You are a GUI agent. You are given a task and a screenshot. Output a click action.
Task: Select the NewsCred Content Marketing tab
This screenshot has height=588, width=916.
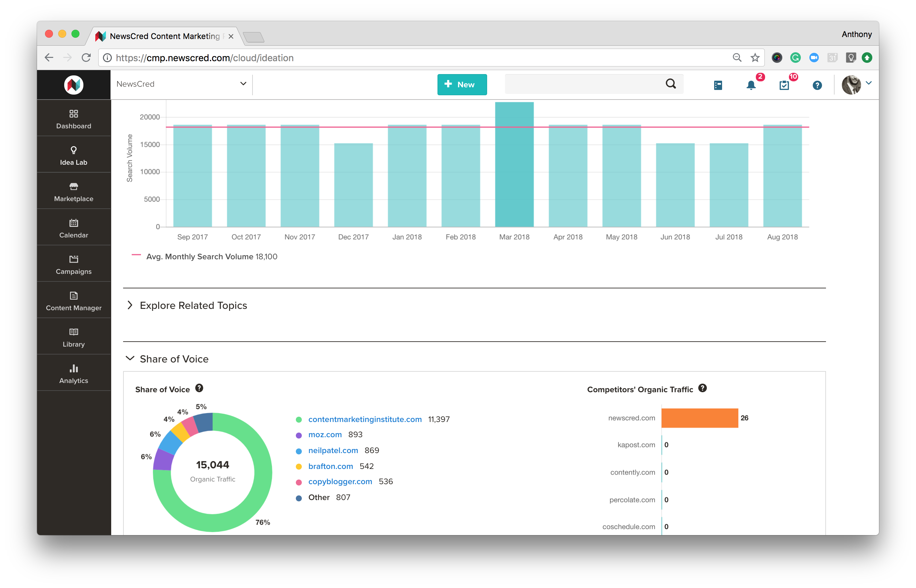[164, 36]
